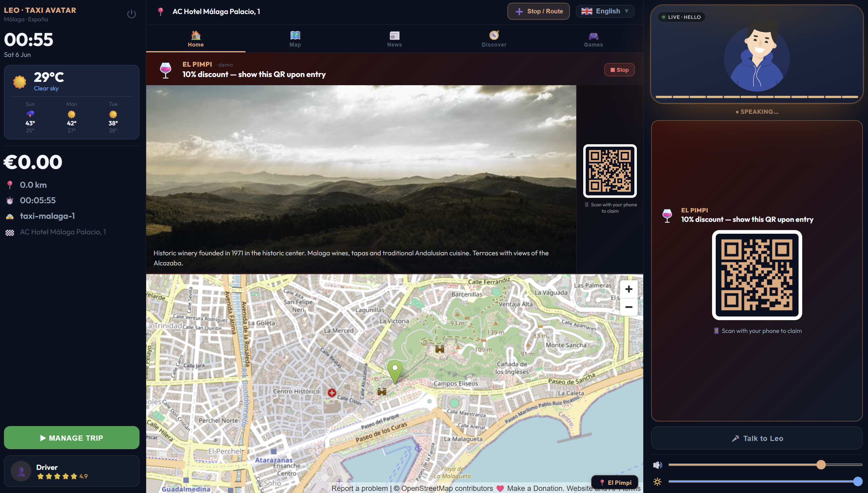The height and width of the screenshot is (493, 868).
Task: Click the 4.9 driver rating value
Action: pos(83,476)
